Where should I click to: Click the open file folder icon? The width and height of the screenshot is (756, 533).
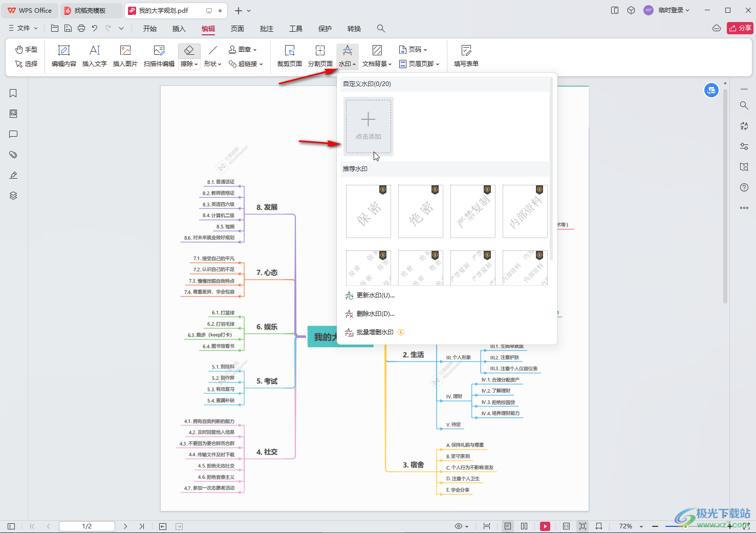55,29
